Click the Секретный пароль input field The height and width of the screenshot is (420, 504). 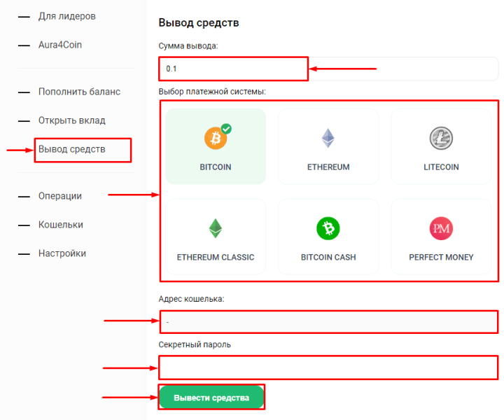tap(328, 367)
